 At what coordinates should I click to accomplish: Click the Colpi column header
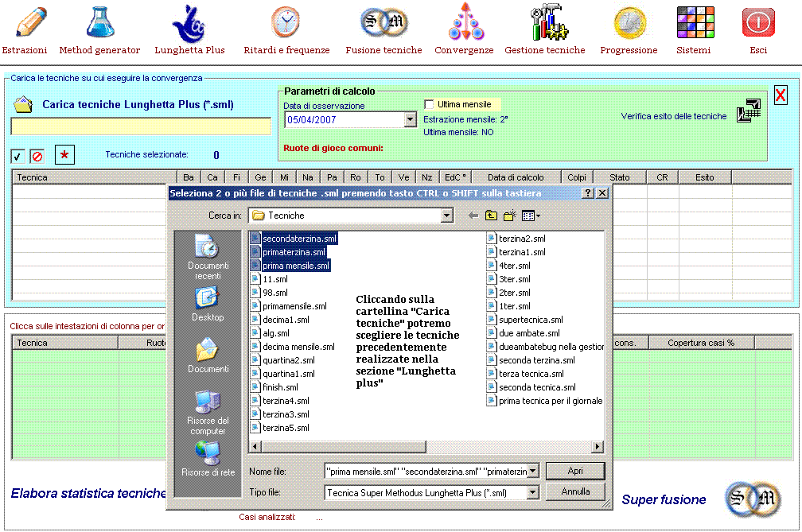[576, 177]
